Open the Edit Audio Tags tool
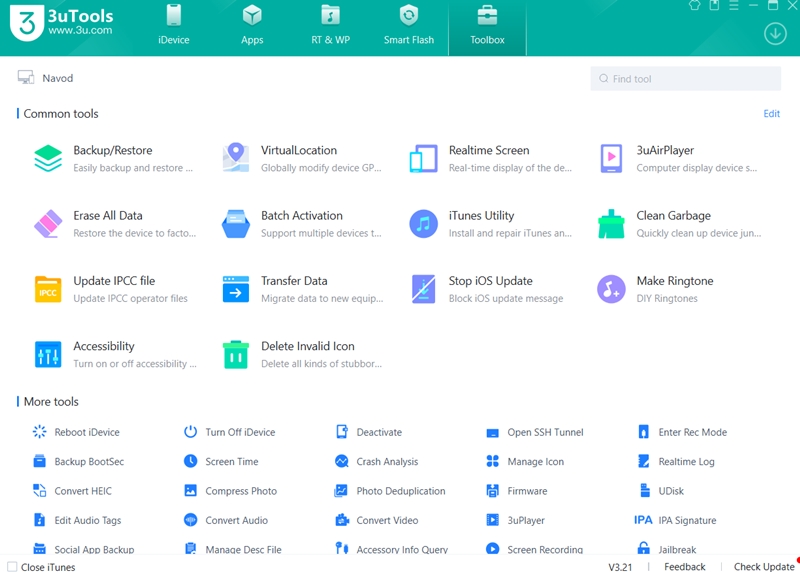This screenshot has width=800, height=572. pyautogui.click(x=77, y=520)
